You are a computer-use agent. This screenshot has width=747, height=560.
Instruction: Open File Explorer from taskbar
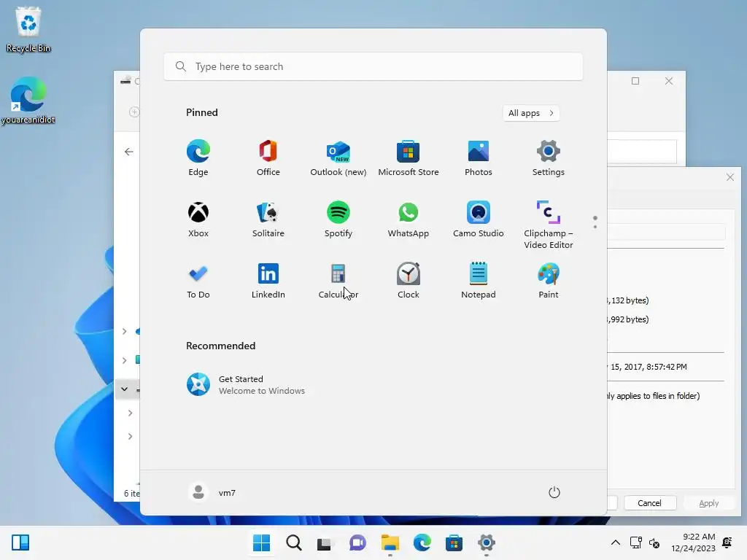click(390, 542)
